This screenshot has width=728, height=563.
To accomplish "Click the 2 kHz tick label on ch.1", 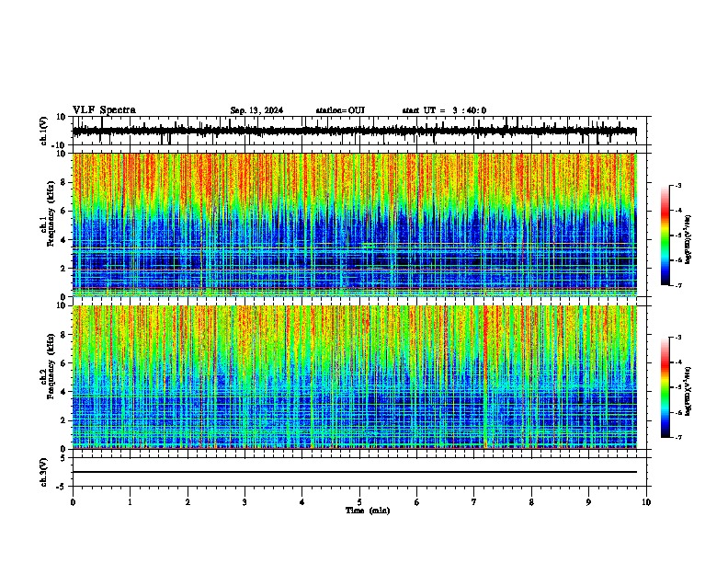I will pyautogui.click(x=64, y=268).
